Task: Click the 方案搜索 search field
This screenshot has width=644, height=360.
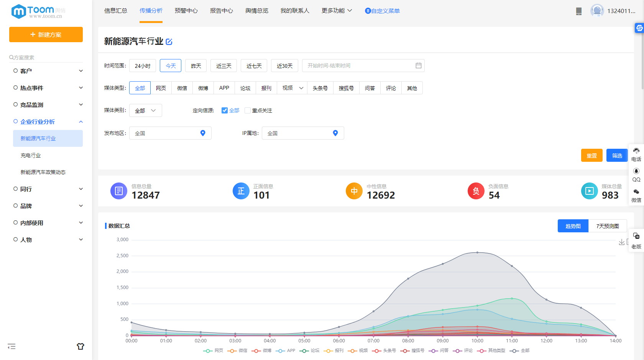Action: pyautogui.click(x=46, y=57)
